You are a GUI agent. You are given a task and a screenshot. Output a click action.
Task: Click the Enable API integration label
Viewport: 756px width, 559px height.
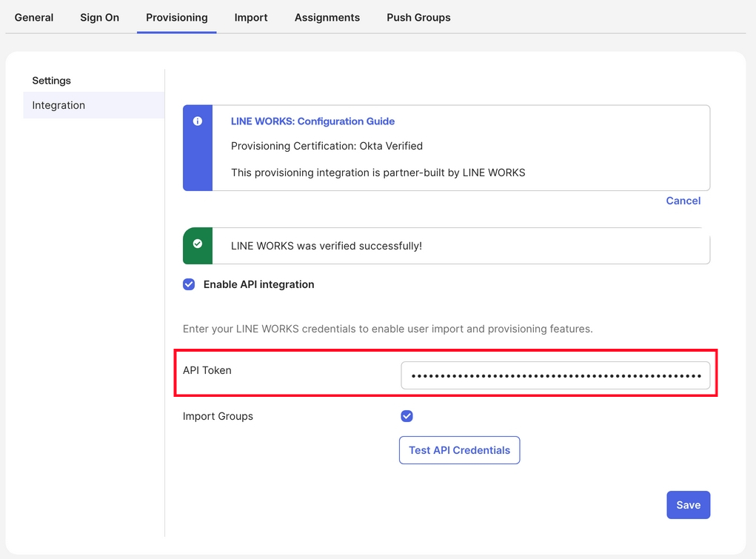point(259,284)
